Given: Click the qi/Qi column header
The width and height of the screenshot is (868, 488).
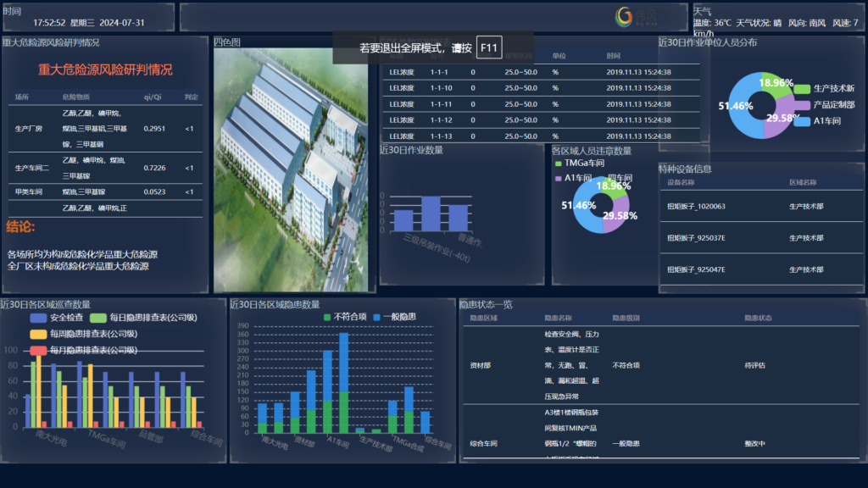Looking at the screenshot, I should click(153, 97).
